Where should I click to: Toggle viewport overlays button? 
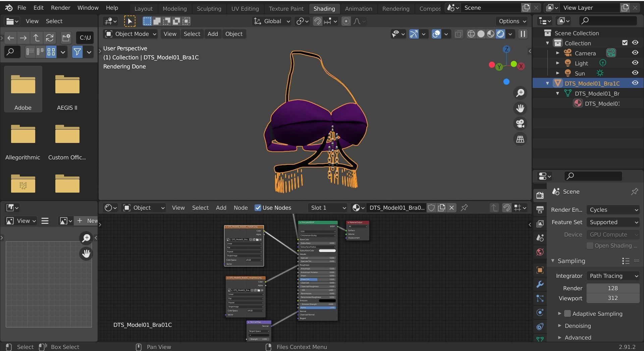click(x=436, y=34)
